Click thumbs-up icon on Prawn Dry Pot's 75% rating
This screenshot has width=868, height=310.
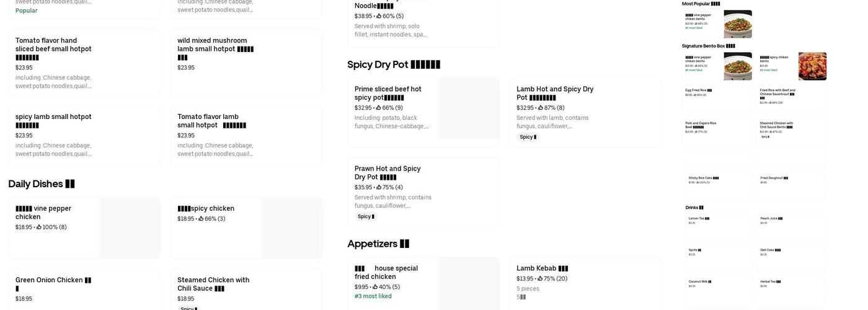pyautogui.click(x=379, y=187)
